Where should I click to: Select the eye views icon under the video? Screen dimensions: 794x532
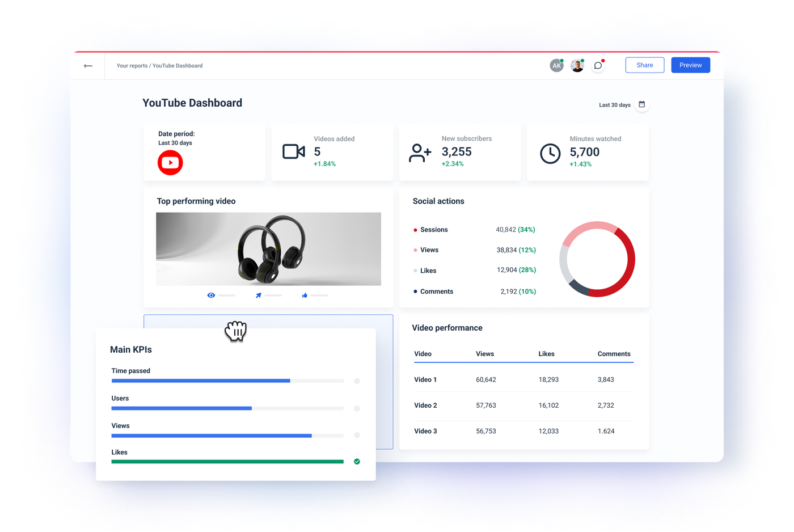(x=211, y=295)
